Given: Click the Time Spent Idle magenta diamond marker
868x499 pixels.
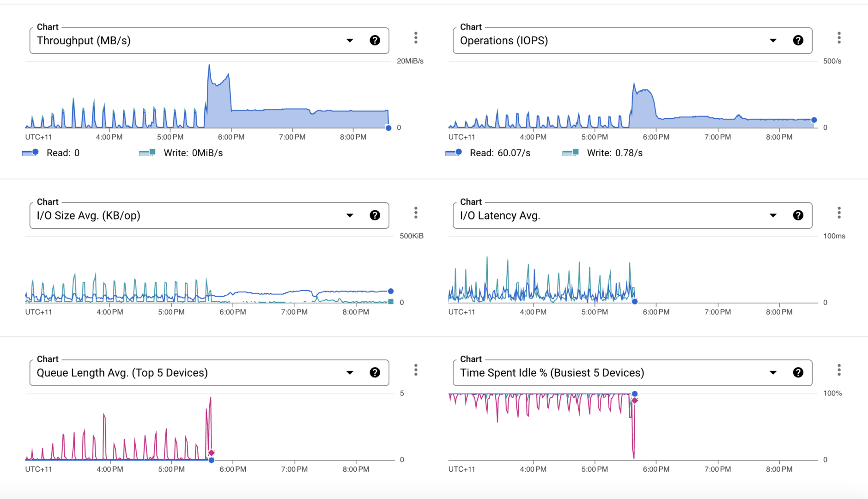Looking at the screenshot, I should 635,401.
